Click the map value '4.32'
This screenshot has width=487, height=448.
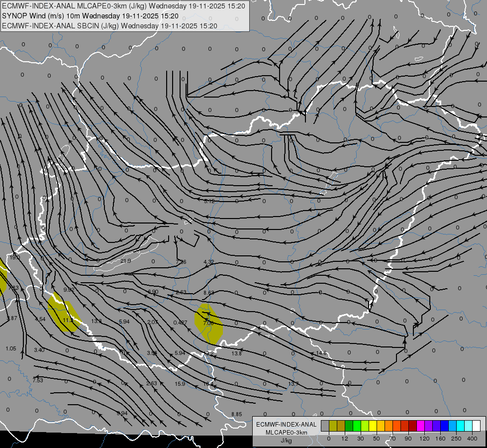pos(209,262)
